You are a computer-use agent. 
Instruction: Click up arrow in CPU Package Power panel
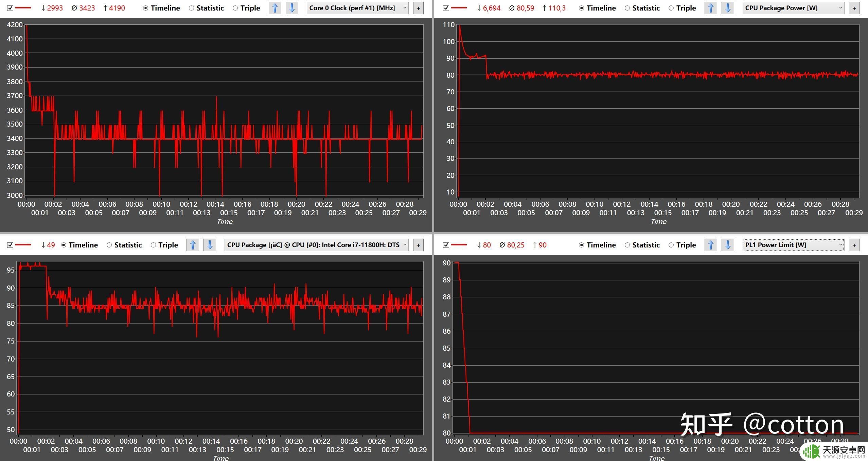(x=711, y=8)
